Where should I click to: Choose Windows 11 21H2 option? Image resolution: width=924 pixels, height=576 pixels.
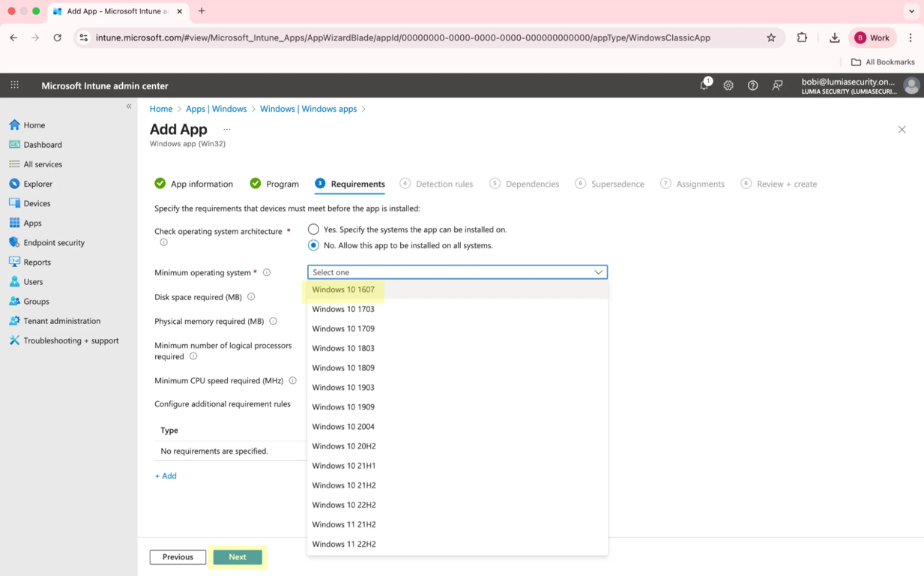[457, 524]
